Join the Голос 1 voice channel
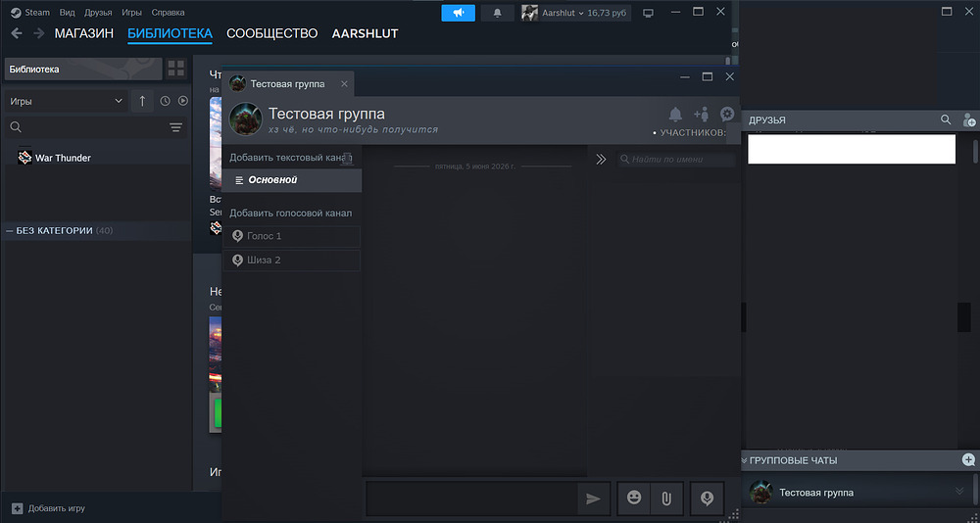Screen dimensions: 980x523 [x=292, y=236]
